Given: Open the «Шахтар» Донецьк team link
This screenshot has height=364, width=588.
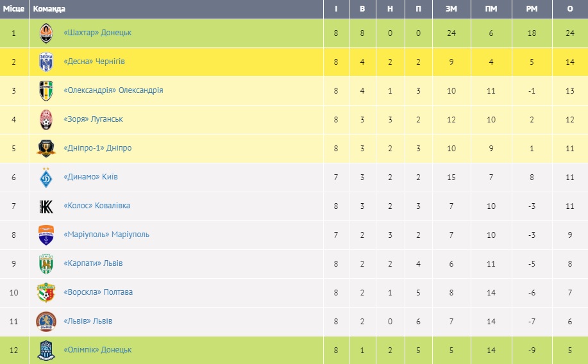Looking at the screenshot, I should click(x=97, y=33).
